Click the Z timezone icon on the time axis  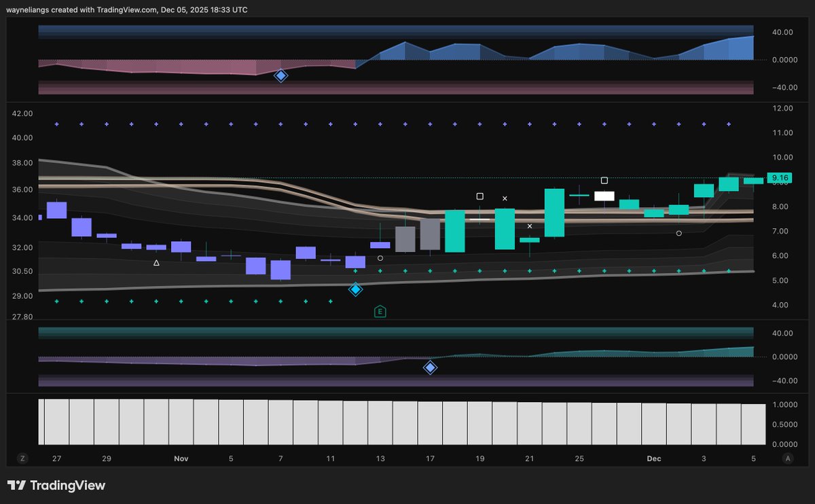coord(22,458)
